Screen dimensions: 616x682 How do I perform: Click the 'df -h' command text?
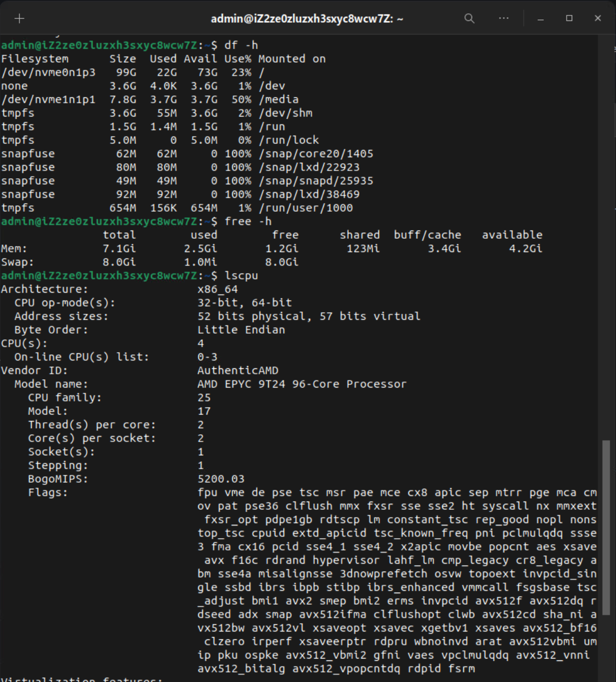[x=241, y=45]
